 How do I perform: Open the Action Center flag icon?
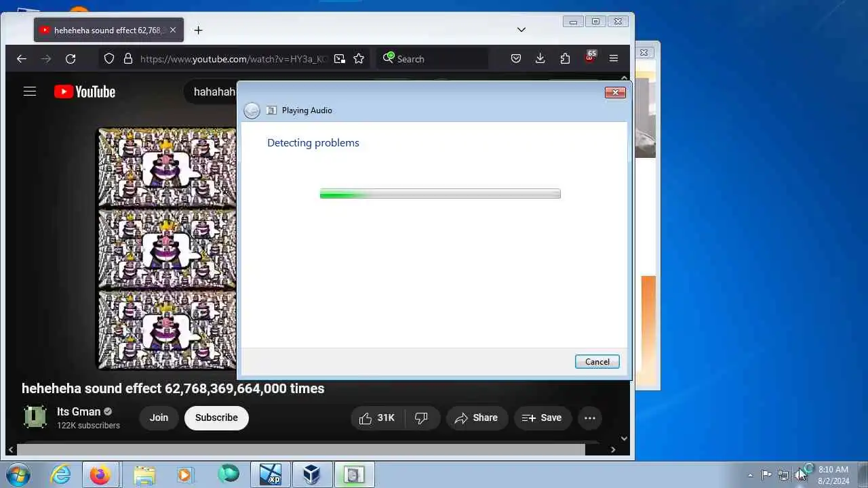pos(766,474)
